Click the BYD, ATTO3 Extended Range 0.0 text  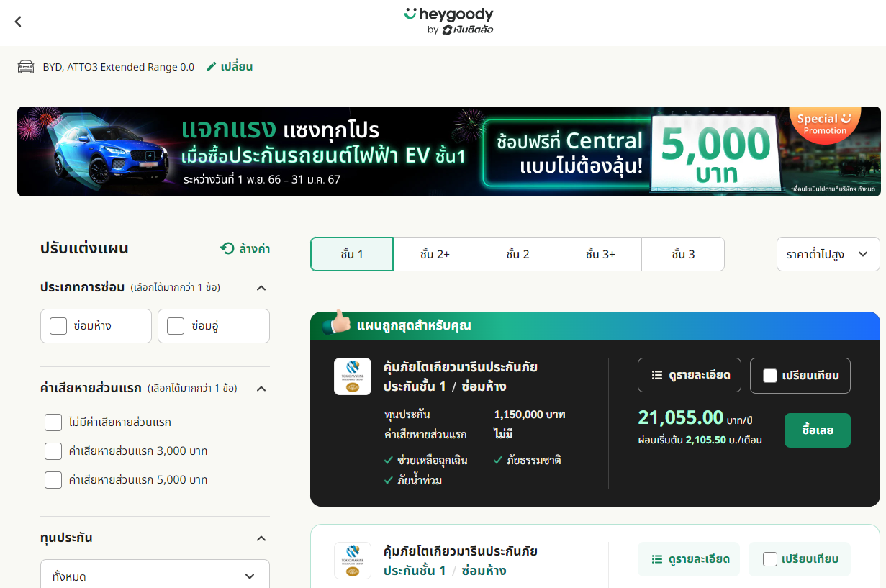pos(119,67)
